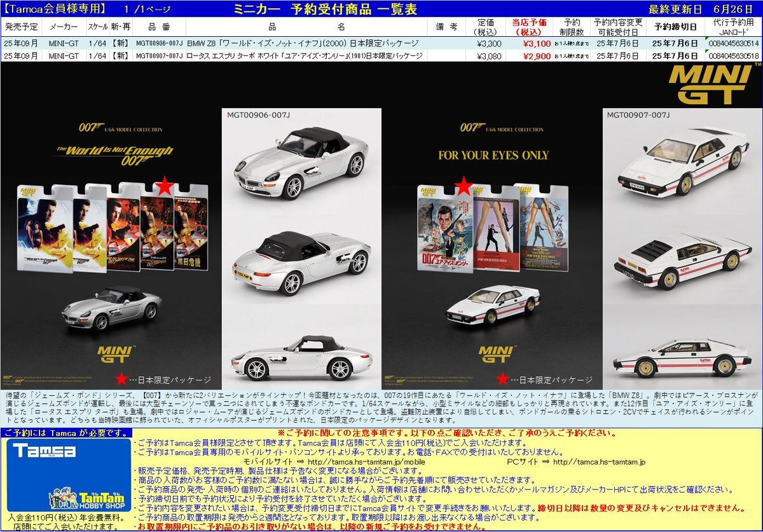Click the red shop price ¥2,900

click(537, 56)
